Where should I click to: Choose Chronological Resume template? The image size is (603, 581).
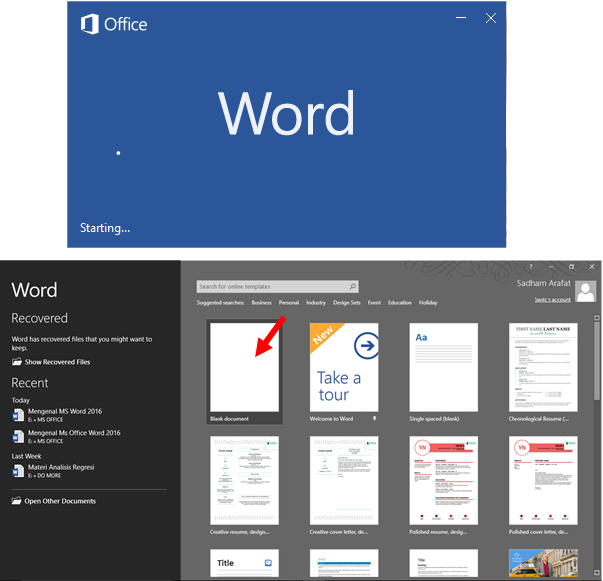[x=543, y=367]
